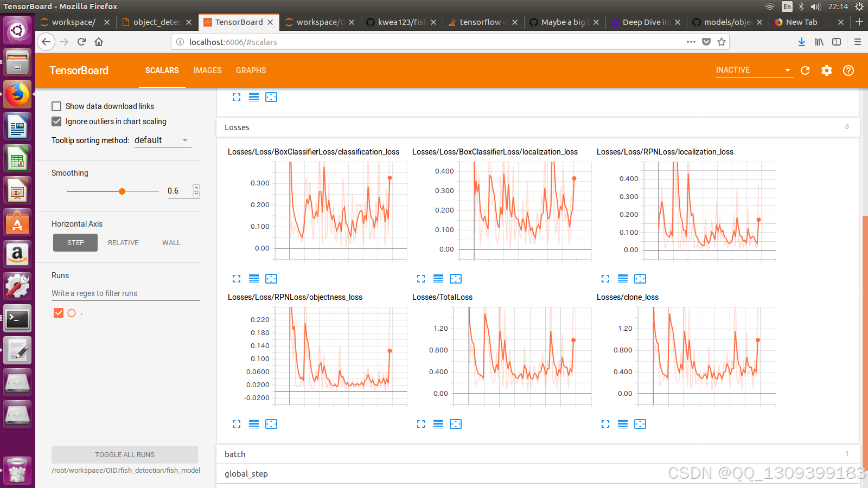Fit domain to data on TotalLoss chart

(456, 424)
